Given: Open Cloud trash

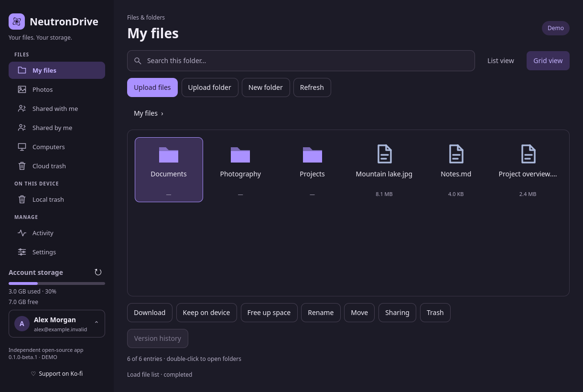Looking at the screenshot, I should 57,166.
